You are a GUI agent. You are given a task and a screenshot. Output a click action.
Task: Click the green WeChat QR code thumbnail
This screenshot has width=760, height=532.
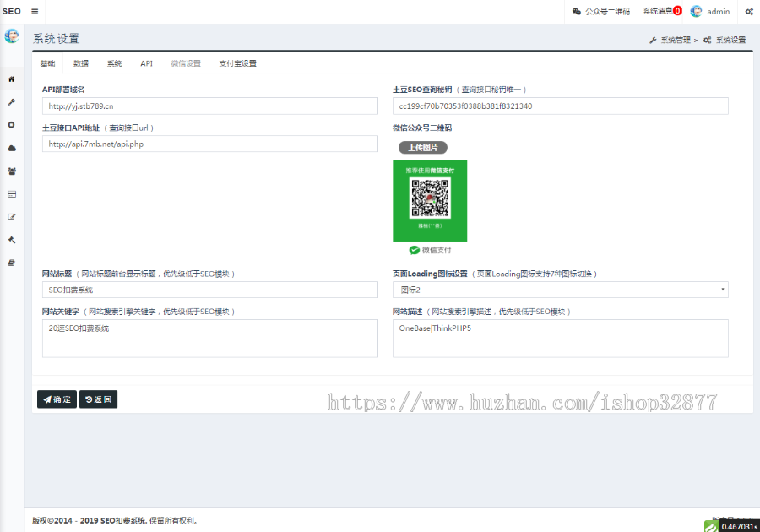(430, 201)
